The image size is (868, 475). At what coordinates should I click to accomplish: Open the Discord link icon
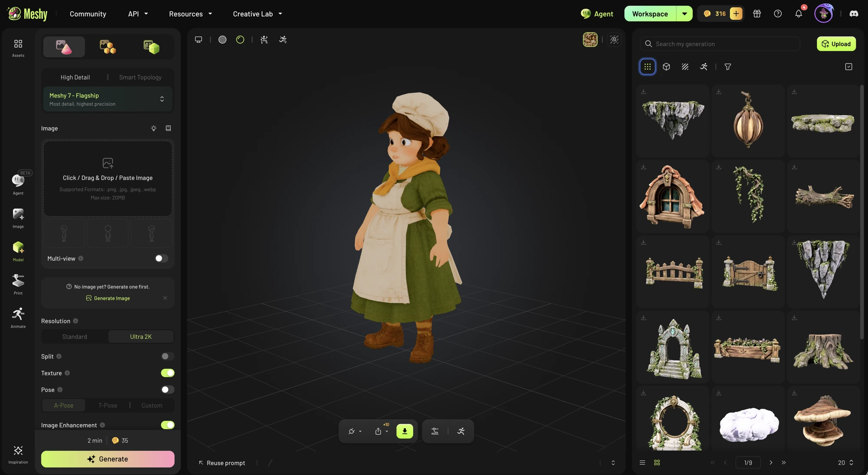coord(854,14)
